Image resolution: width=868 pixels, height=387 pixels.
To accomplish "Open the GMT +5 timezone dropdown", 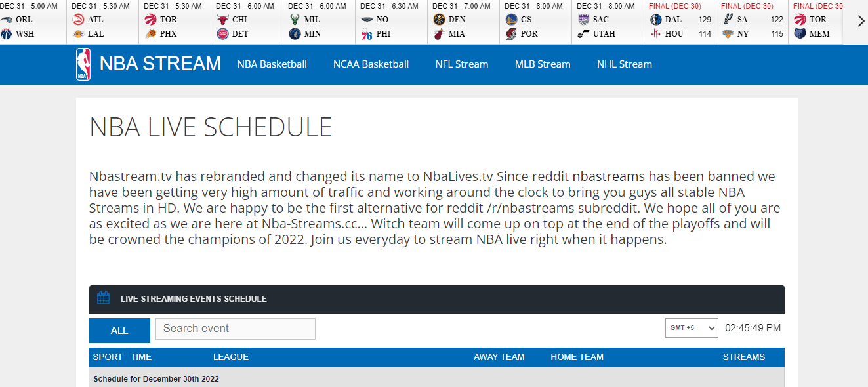I will click(692, 328).
